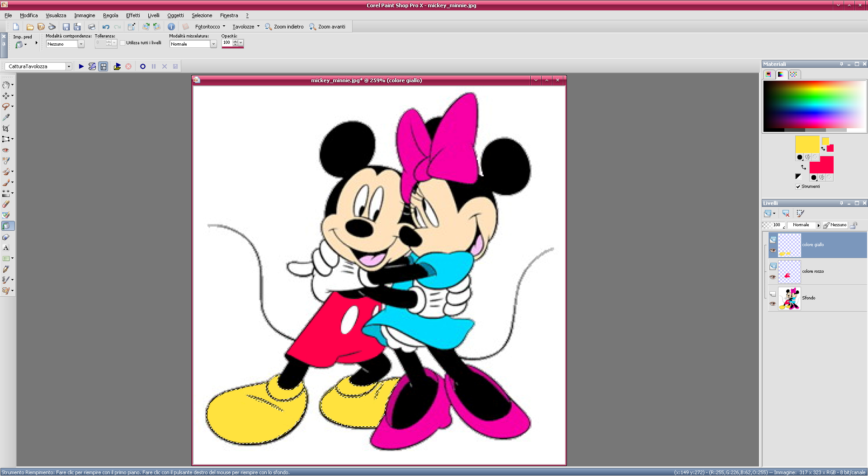868x476 pixels.
Task: Select the Freehand selection lasso tool
Action: 6,106
